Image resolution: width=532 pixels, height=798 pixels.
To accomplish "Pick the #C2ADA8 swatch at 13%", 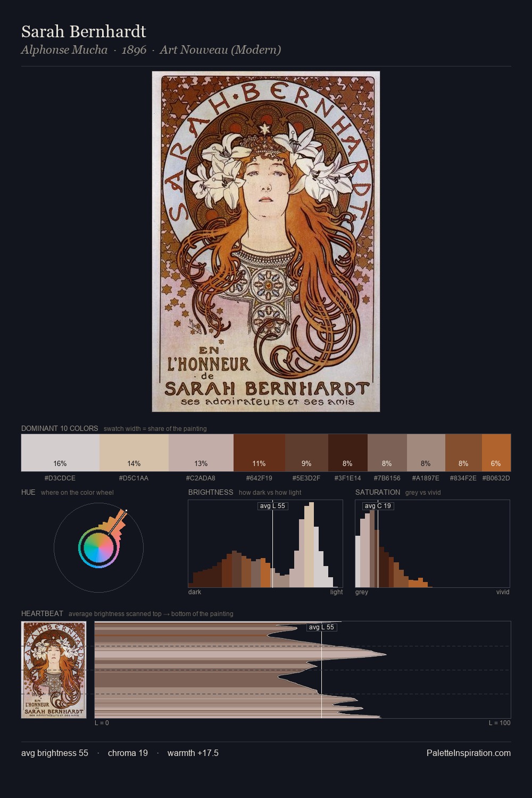I will click(201, 453).
